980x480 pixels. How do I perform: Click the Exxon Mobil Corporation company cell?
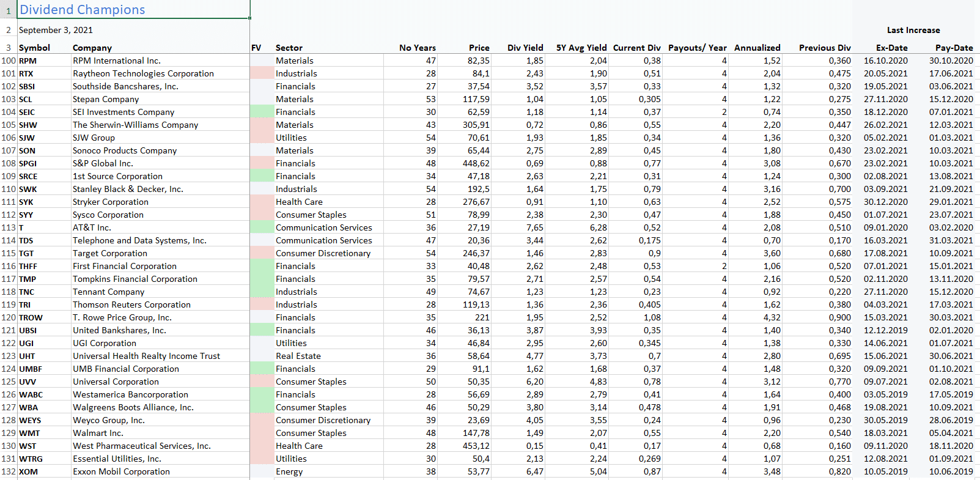121,471
